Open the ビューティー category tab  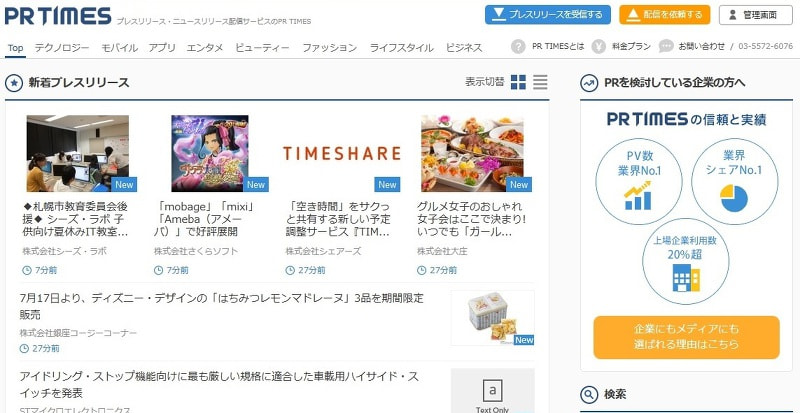pos(262,47)
